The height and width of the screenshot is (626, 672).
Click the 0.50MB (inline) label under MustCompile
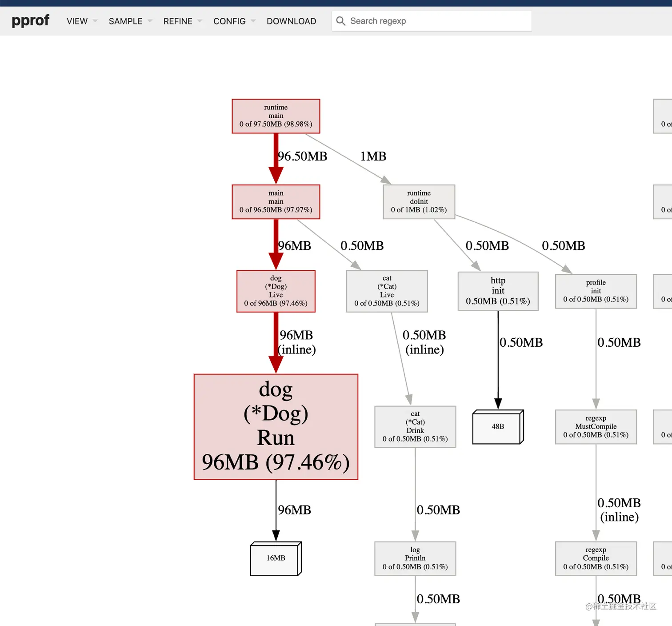tap(619, 510)
